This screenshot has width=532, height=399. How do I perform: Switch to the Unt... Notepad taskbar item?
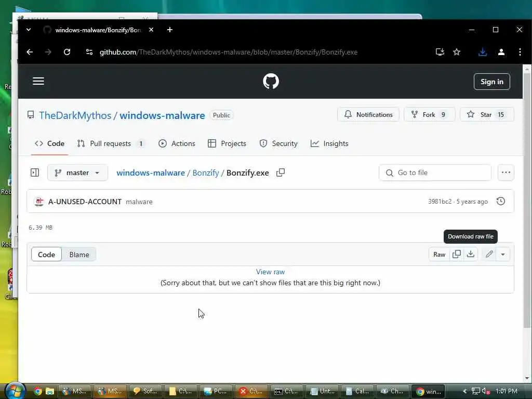[322, 391]
